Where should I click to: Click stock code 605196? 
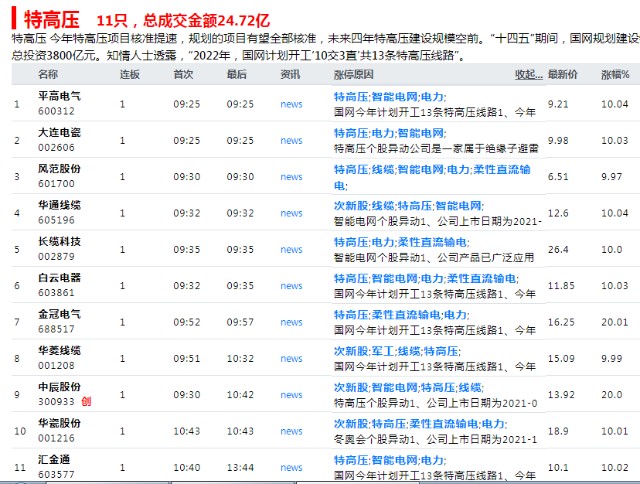pyautogui.click(x=56, y=220)
